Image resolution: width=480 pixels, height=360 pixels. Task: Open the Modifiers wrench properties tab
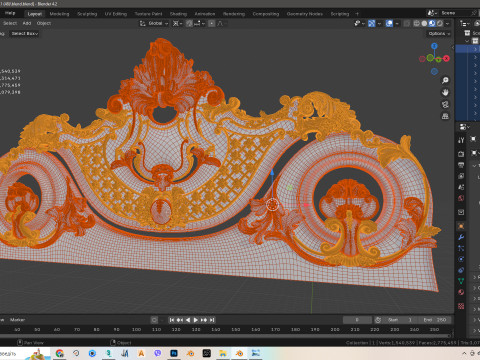coord(461,237)
